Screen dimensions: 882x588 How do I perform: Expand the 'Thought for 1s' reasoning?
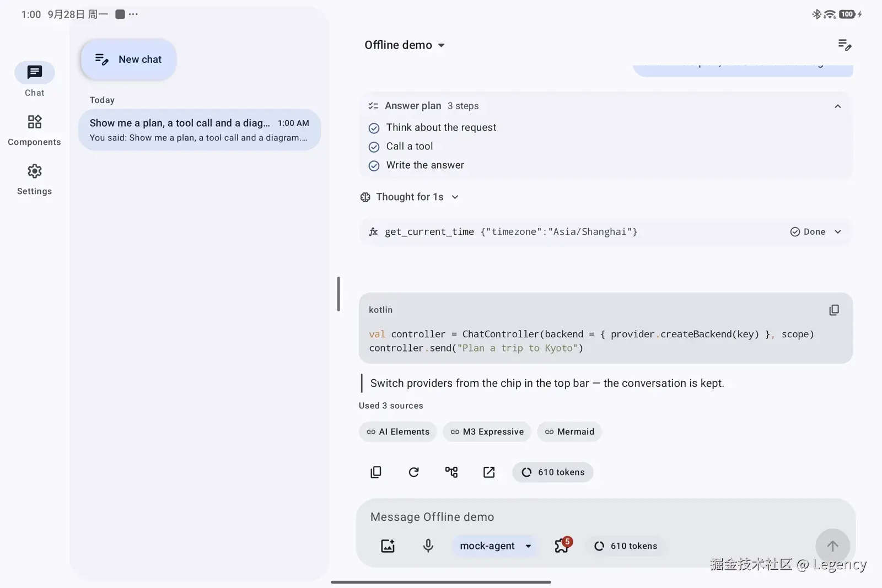coord(410,197)
